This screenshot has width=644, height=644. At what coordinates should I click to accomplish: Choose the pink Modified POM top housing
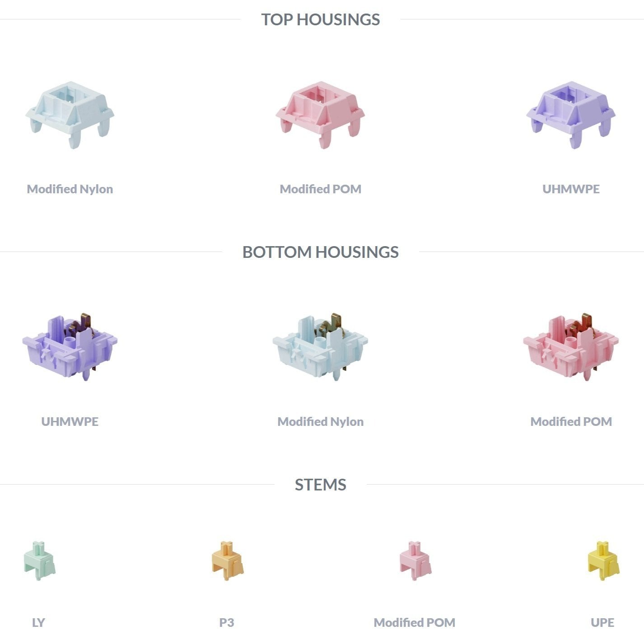pos(320,115)
